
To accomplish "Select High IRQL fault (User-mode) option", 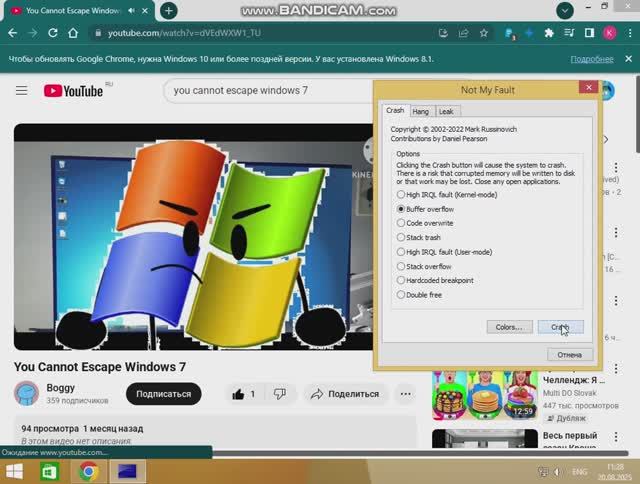I will tap(444, 252).
